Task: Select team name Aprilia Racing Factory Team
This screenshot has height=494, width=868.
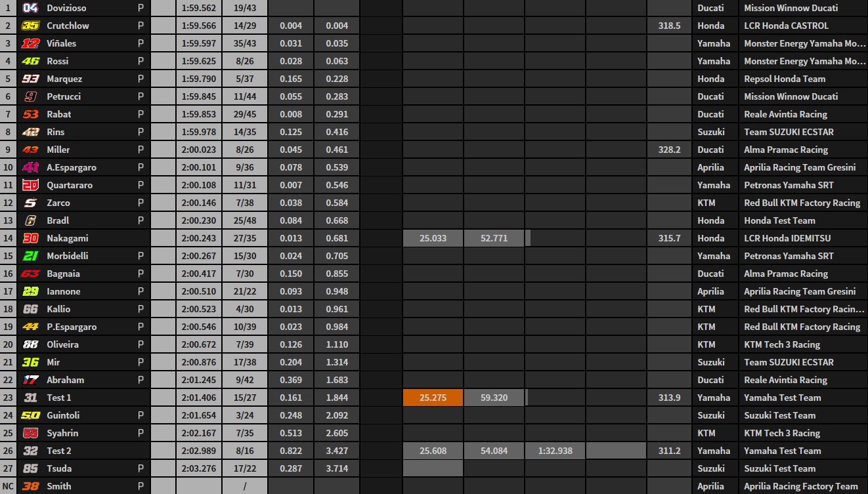Action: tap(801, 486)
